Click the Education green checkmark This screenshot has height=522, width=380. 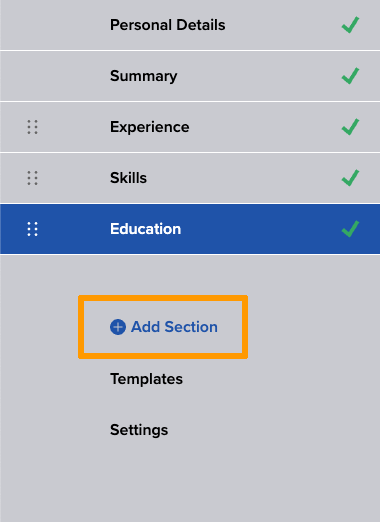[350, 229]
